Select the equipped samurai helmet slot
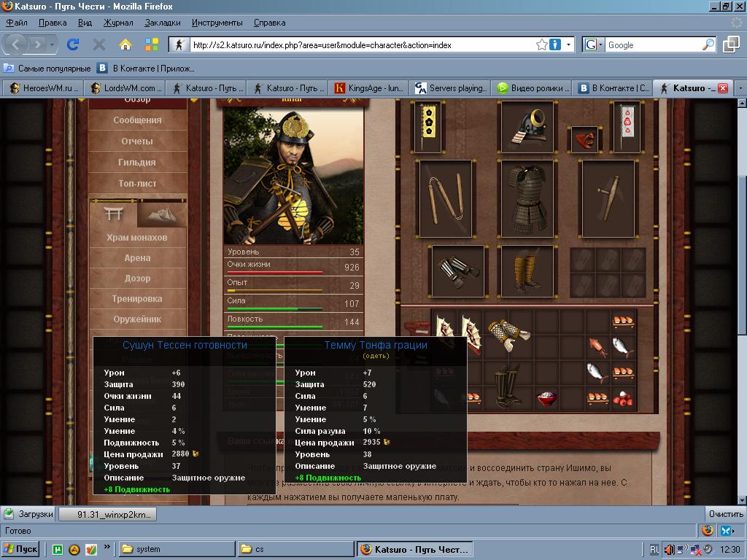747x560 pixels. coord(527,127)
